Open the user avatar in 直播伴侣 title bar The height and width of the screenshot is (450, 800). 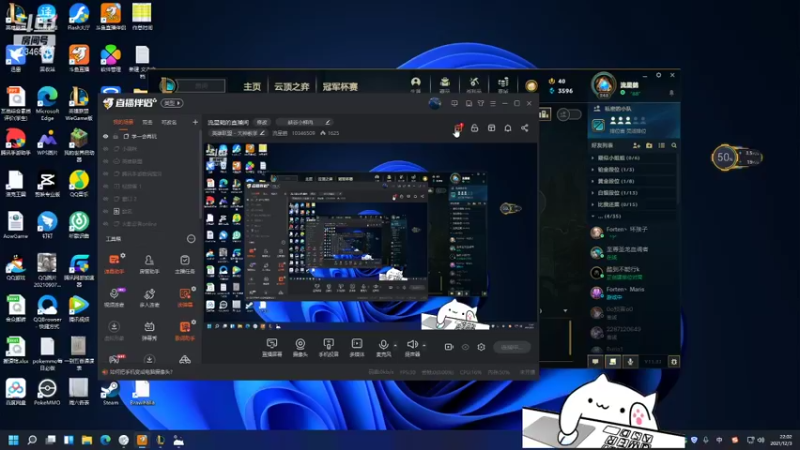[x=435, y=104]
